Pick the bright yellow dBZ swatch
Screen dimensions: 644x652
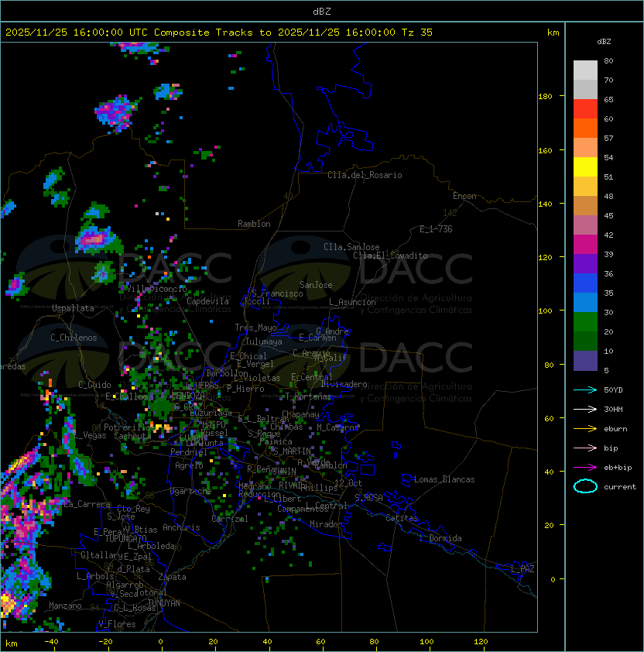coord(585,166)
